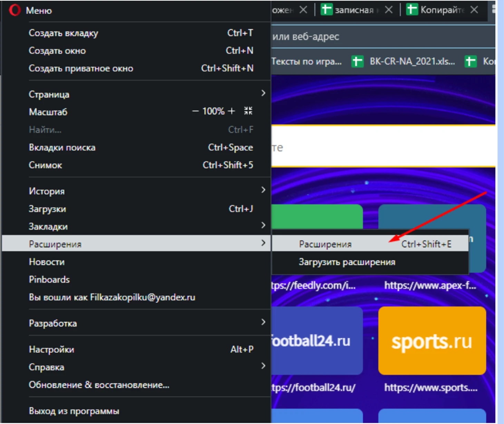Image resolution: width=504 pixels, height=424 pixels.
Task: Choose Загрузить расширения menu entry
Action: (347, 262)
